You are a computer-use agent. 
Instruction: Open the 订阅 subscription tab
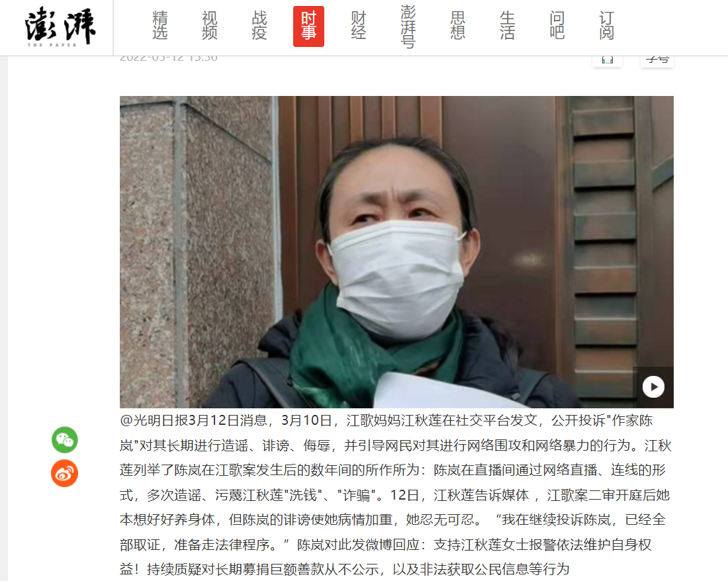607,26
